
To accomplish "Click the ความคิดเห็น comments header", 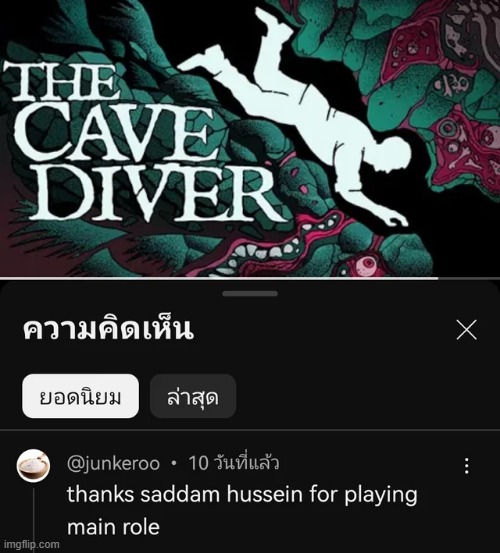I will [108, 329].
